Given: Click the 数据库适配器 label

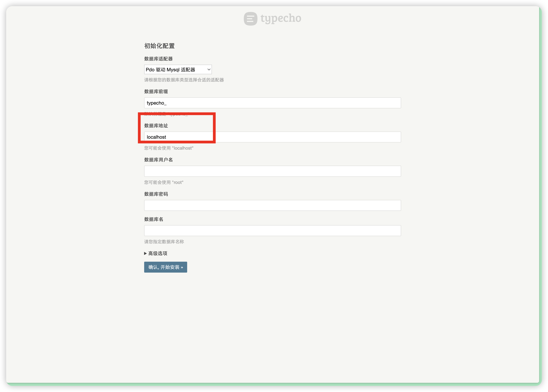Looking at the screenshot, I should pos(158,59).
